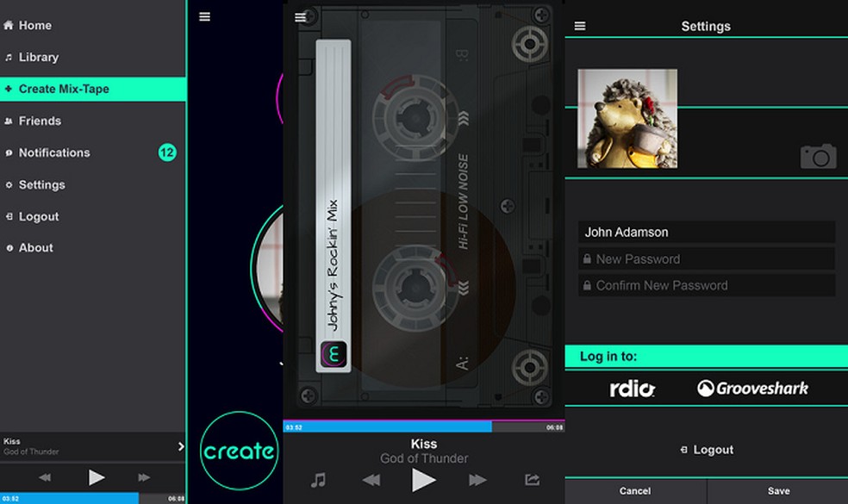Viewport: 848px width, 504px height.
Task: Open the hamburger menu on the cassette screen
Action: pyautogui.click(x=300, y=16)
